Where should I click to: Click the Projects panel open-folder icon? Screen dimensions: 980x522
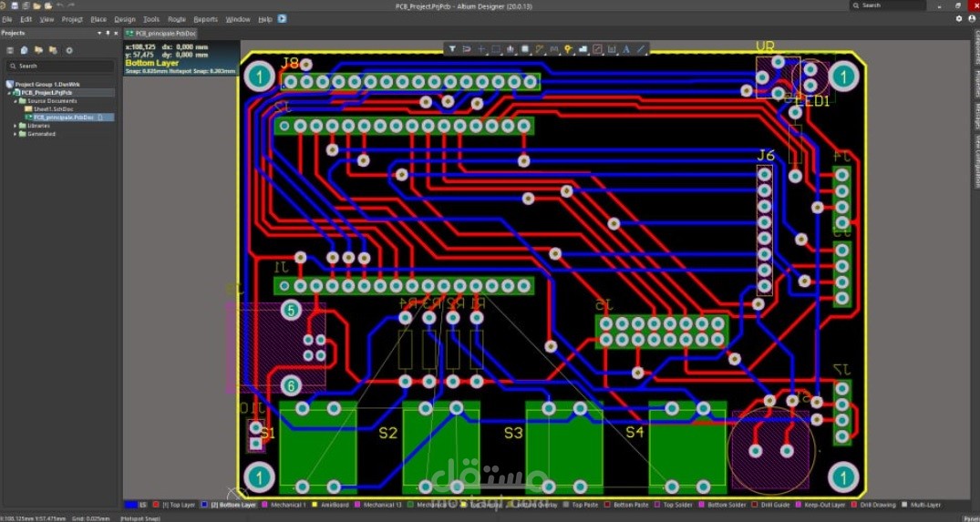(x=39, y=50)
